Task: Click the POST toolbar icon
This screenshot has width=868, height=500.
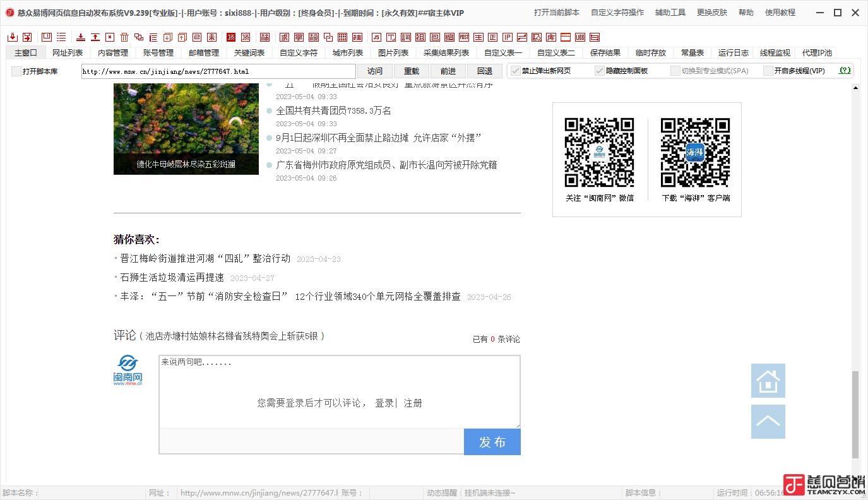Action: [x=464, y=37]
